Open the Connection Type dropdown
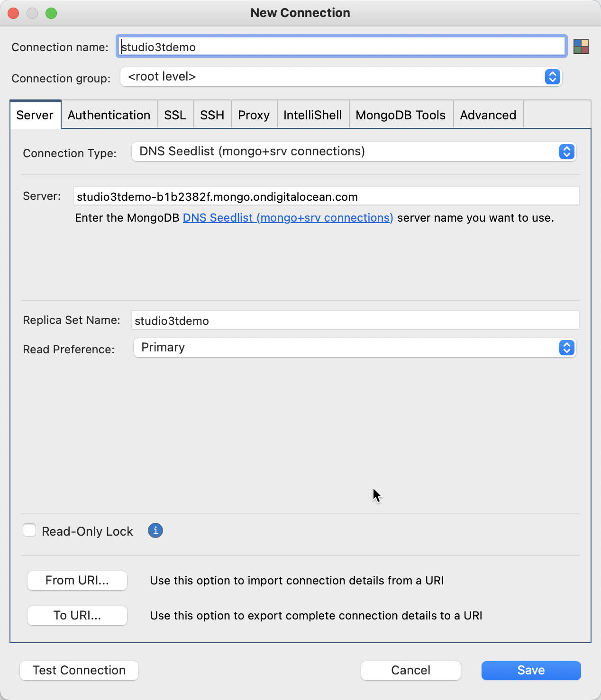Image resolution: width=601 pixels, height=700 pixels. pyautogui.click(x=566, y=152)
